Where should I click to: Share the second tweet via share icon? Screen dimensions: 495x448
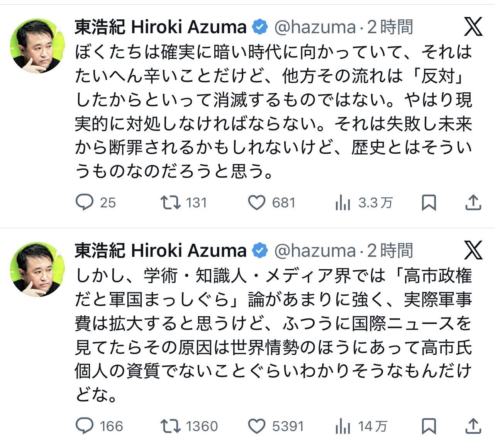(x=473, y=426)
